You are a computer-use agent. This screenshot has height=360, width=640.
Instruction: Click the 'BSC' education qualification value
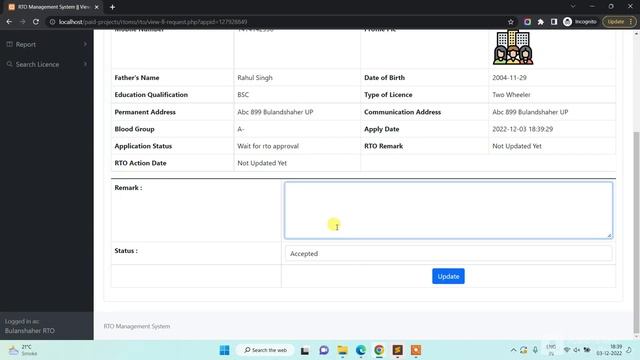(243, 95)
